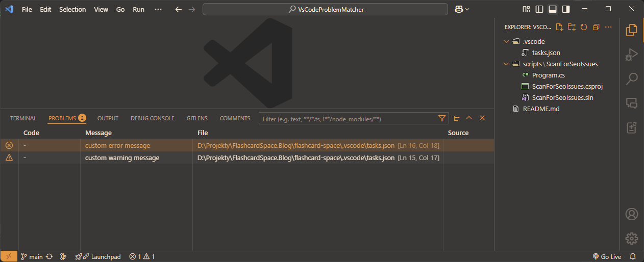Open the Copilot dropdown chevron
This screenshot has height=262, width=644.
pyautogui.click(x=467, y=9)
